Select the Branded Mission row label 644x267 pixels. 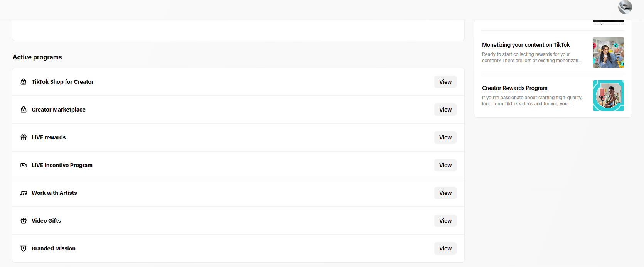point(54,248)
